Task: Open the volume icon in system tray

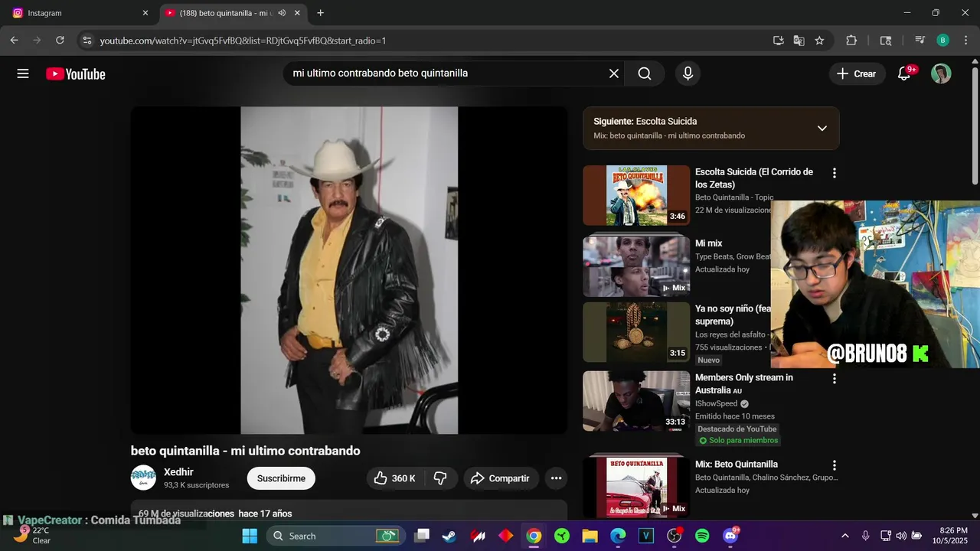Action: (900, 536)
